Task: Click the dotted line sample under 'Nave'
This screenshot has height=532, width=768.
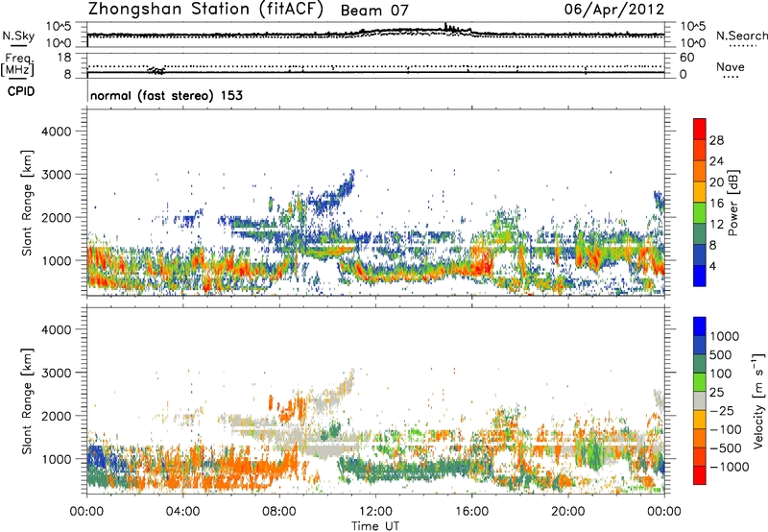Action: click(732, 78)
